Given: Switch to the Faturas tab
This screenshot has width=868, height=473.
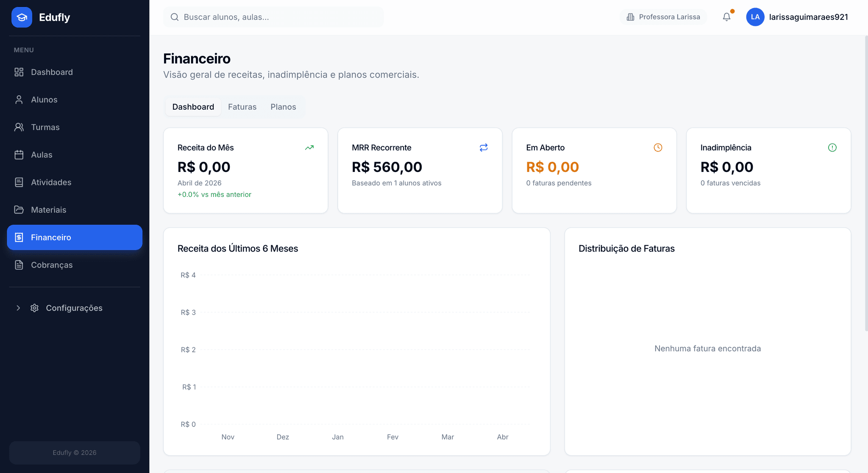Looking at the screenshot, I should pos(242,107).
